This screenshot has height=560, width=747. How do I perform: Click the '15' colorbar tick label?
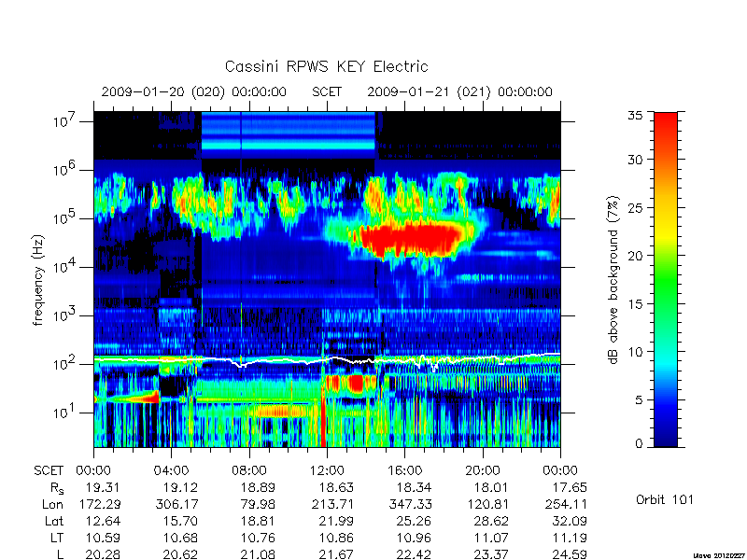point(635,303)
